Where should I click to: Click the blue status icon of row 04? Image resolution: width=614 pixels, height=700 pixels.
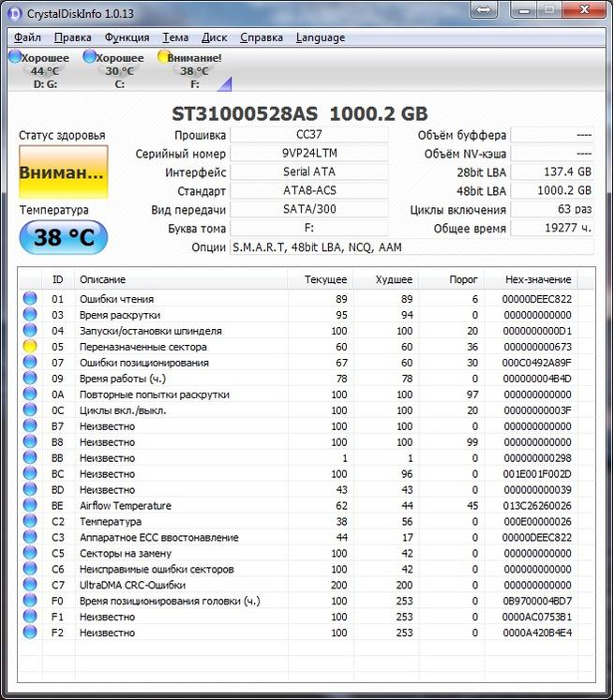coord(30,330)
